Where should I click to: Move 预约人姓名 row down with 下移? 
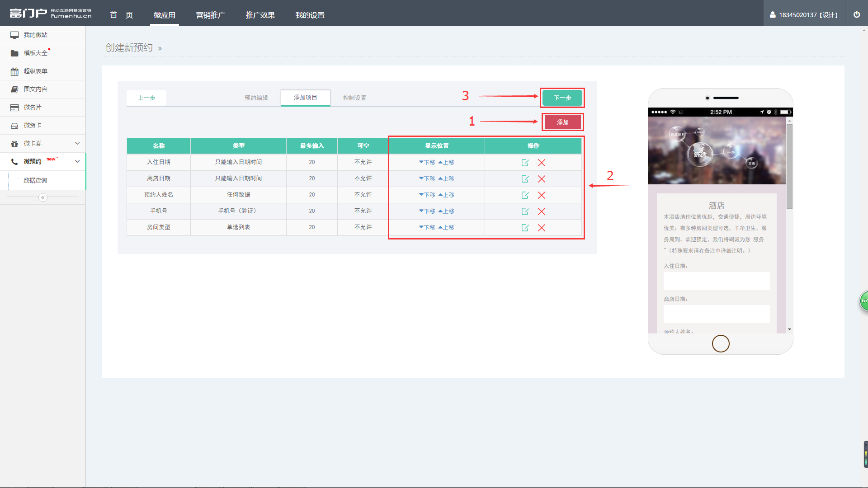pos(427,195)
